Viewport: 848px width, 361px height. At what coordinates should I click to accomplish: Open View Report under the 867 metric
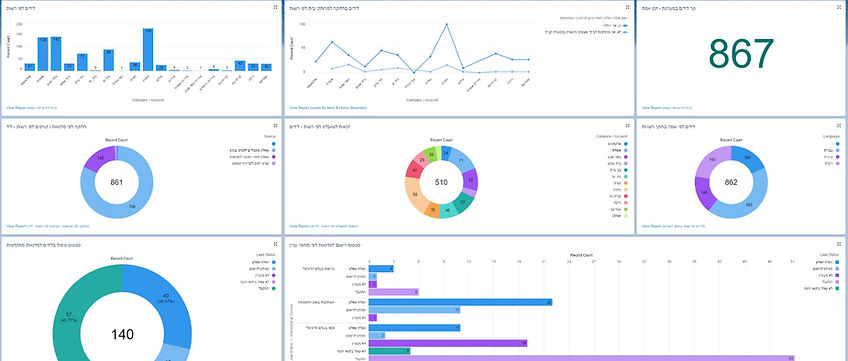(x=667, y=108)
